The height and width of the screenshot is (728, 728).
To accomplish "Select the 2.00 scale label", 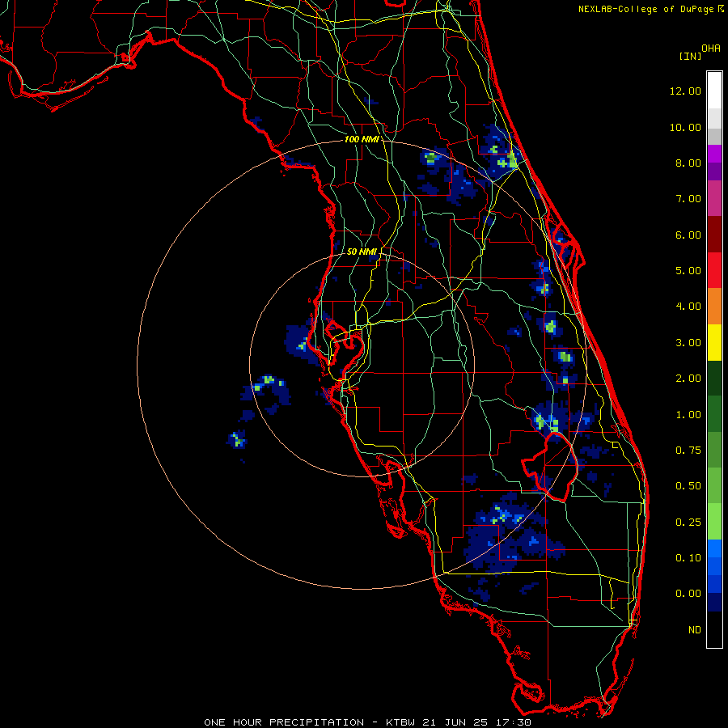I will click(x=688, y=379).
